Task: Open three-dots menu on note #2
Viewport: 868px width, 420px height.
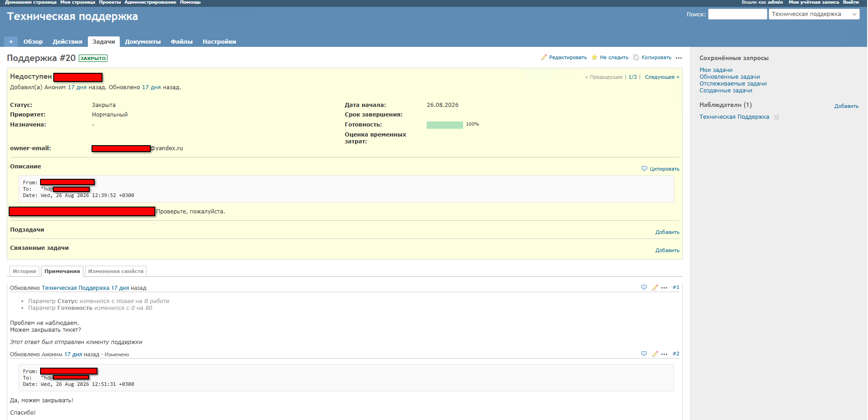Action: click(x=664, y=354)
